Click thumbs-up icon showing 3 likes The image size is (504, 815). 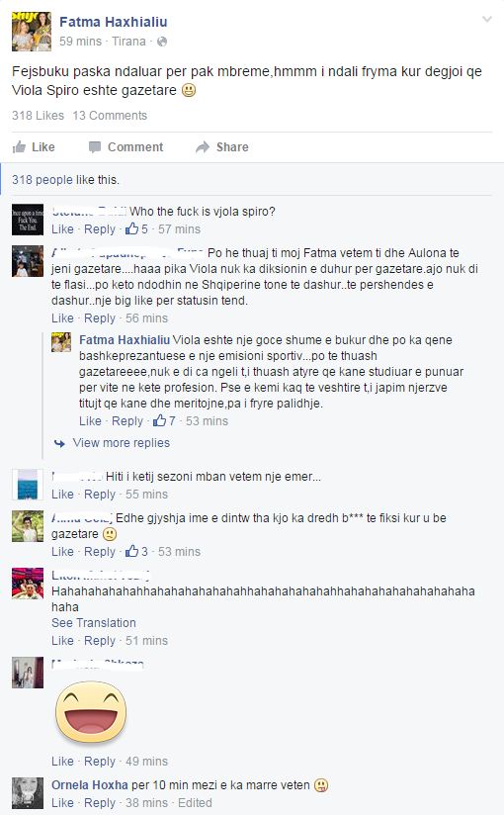(x=131, y=551)
